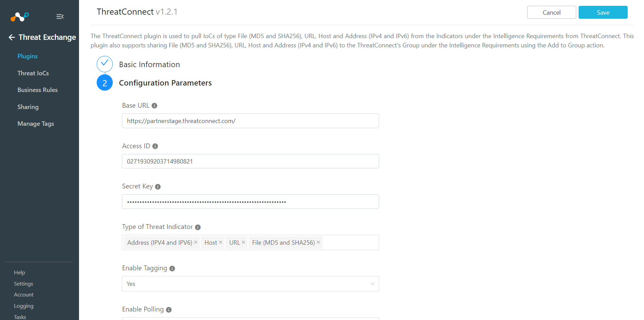Viewport: 644px width, 320px height.
Task: Click the Secret Key info icon
Action: point(158,187)
